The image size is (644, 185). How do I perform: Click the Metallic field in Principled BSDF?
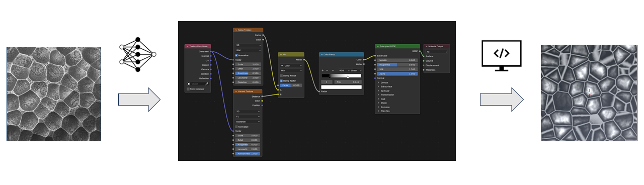click(x=397, y=60)
